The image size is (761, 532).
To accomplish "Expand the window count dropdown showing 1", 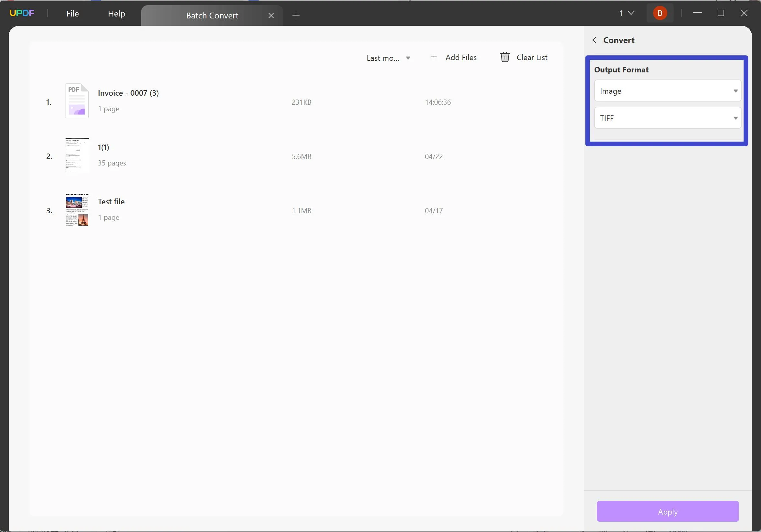I will click(x=627, y=13).
